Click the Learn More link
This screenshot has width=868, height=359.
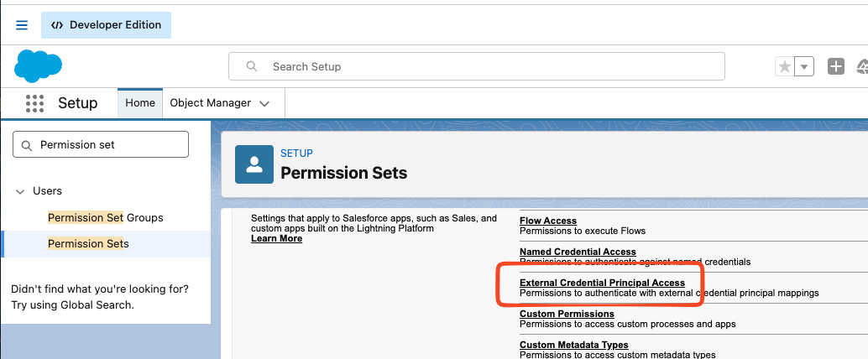tap(276, 238)
